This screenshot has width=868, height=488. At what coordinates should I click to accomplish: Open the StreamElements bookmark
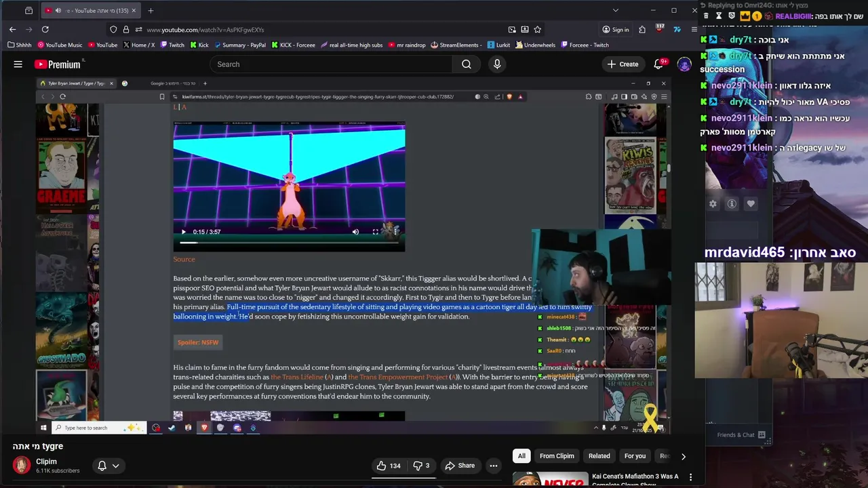[x=456, y=45]
